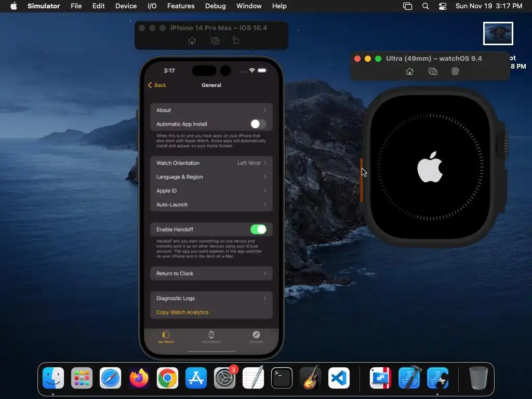
Task: Open Diagnostic Logs row
Action: [x=211, y=298]
